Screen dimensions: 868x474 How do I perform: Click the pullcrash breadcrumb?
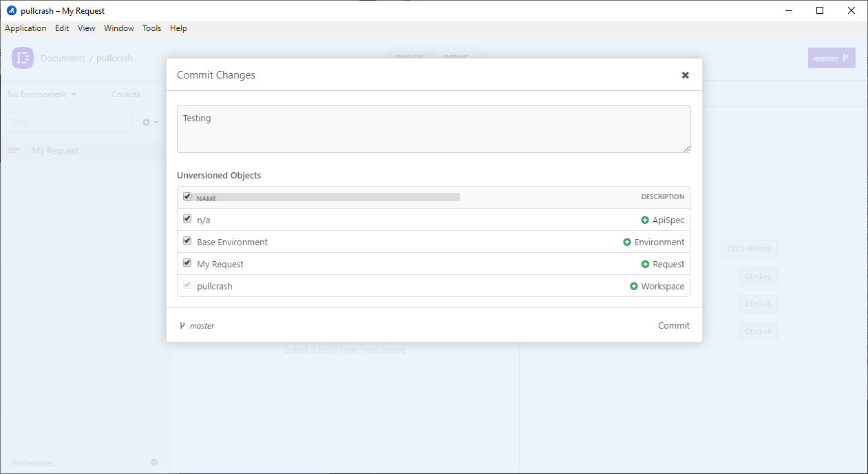[114, 59]
